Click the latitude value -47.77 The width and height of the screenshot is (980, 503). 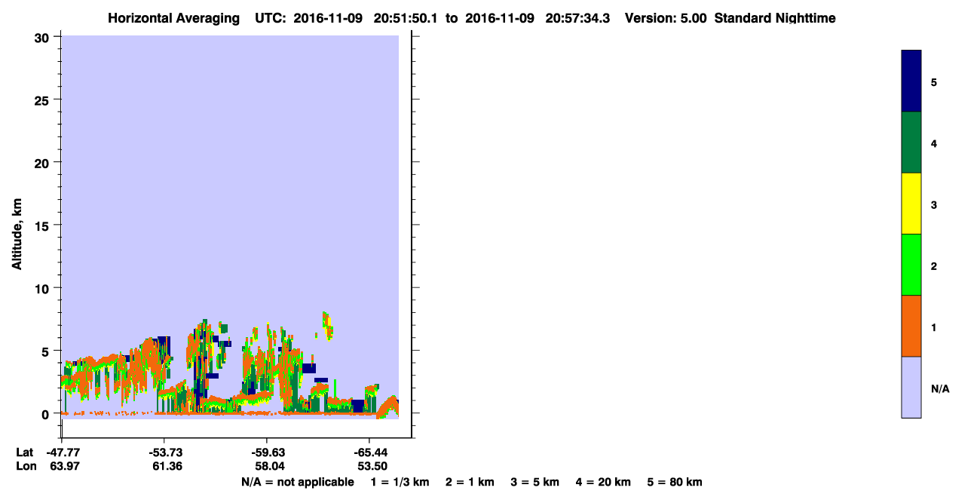pyautogui.click(x=63, y=452)
